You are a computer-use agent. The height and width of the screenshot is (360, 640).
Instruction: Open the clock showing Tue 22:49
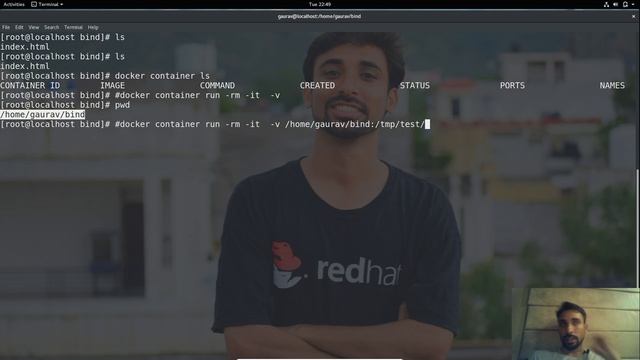click(x=320, y=4)
